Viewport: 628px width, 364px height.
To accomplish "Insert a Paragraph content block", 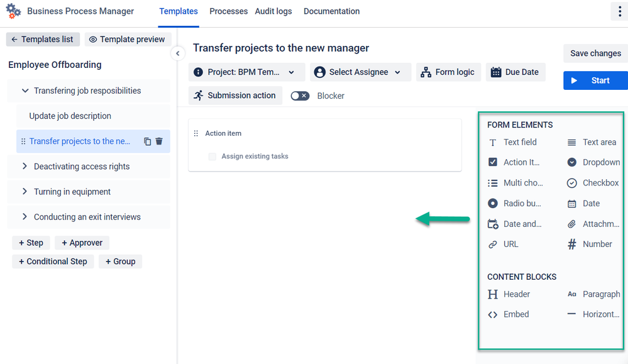I will [x=593, y=294].
